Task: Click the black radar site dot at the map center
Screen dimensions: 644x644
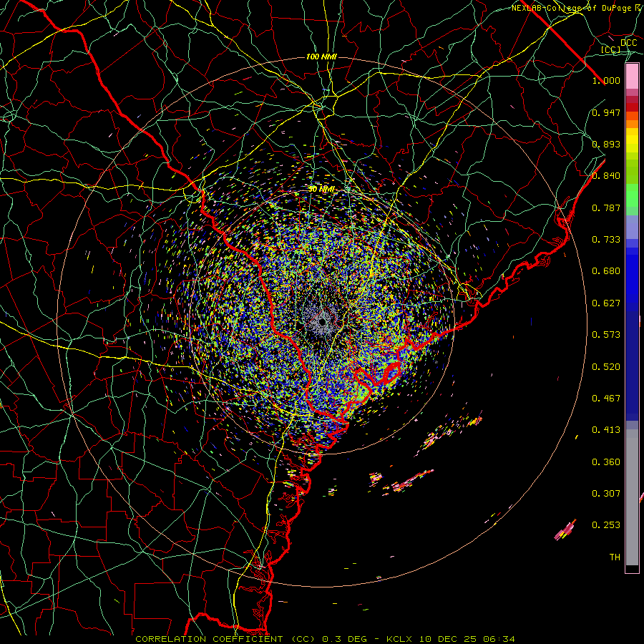Action: point(323,323)
